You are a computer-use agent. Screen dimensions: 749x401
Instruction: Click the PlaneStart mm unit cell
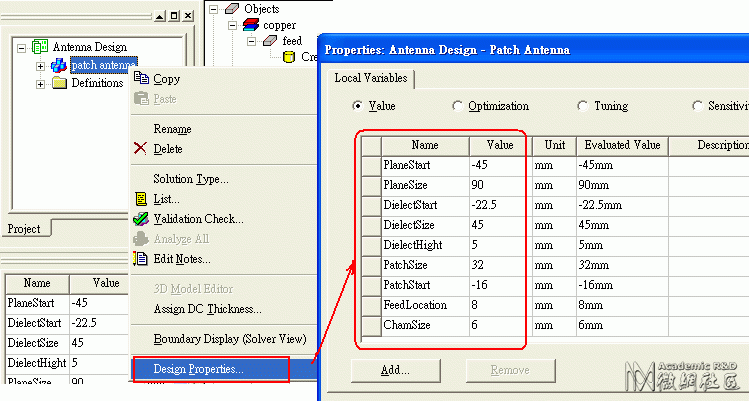tap(555, 165)
